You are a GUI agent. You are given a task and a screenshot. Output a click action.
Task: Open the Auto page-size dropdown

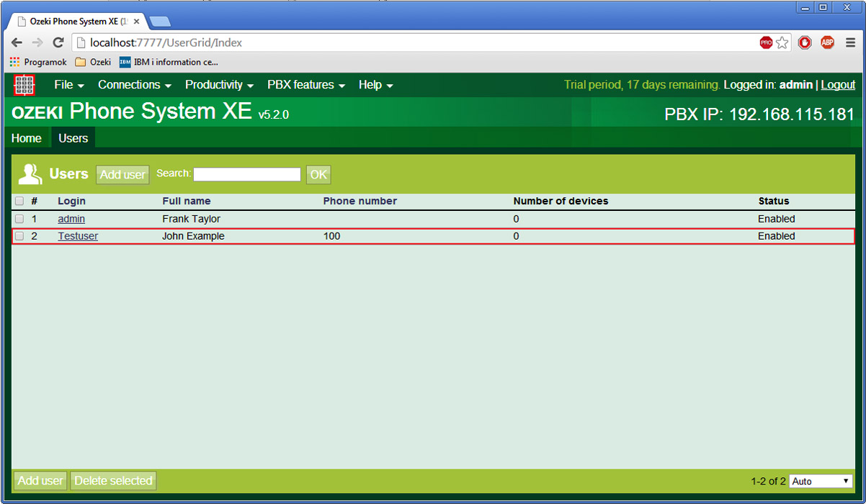point(821,481)
